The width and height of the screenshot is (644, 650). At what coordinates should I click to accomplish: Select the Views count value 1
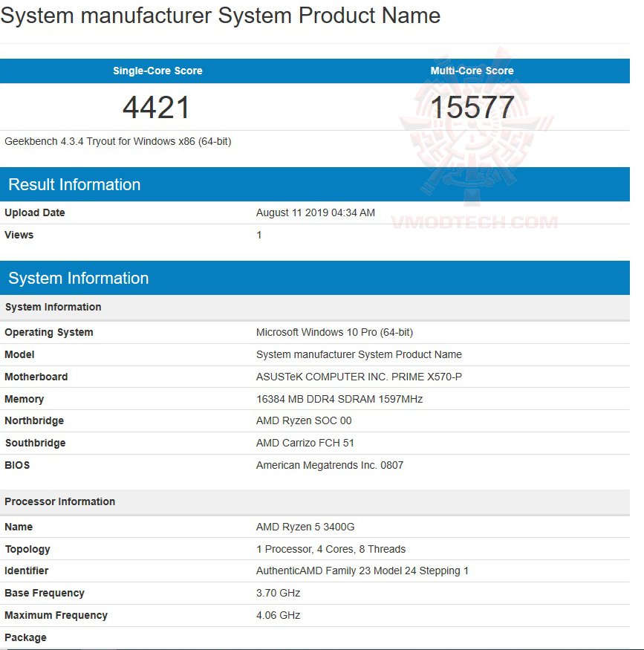(259, 235)
